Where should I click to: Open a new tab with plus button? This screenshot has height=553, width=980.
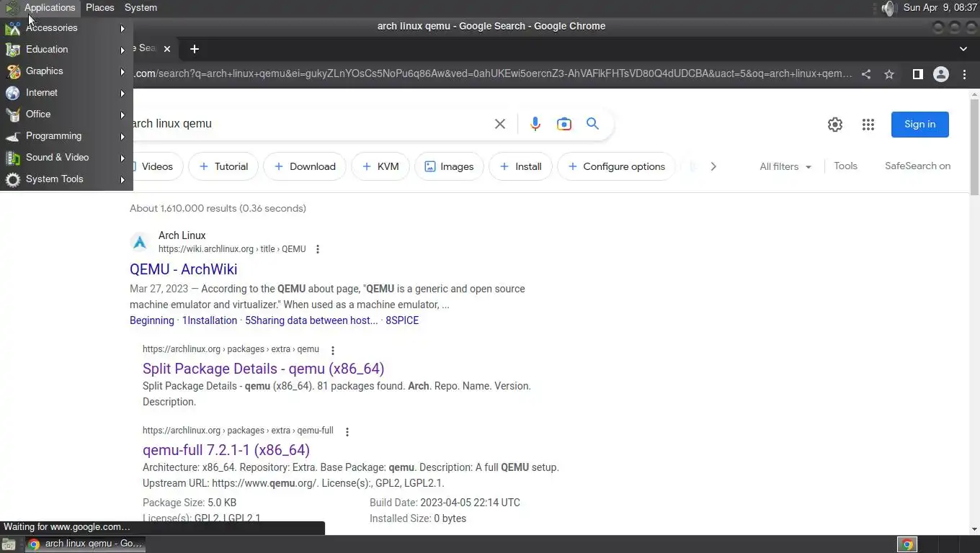(194, 49)
